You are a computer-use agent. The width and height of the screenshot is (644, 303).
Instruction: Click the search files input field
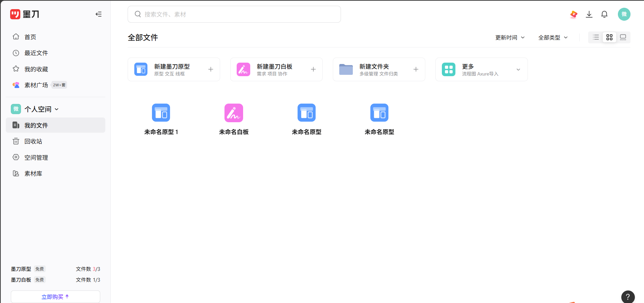click(234, 14)
